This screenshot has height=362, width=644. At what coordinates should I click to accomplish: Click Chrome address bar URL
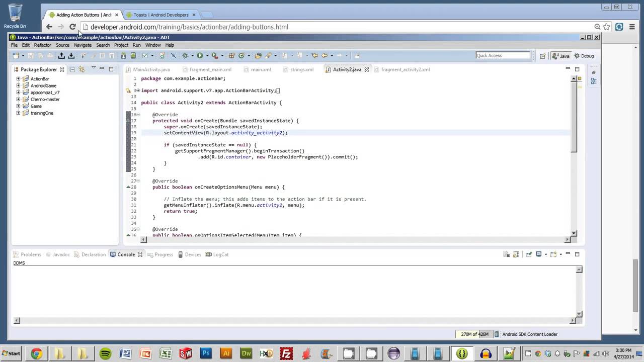[x=189, y=27]
